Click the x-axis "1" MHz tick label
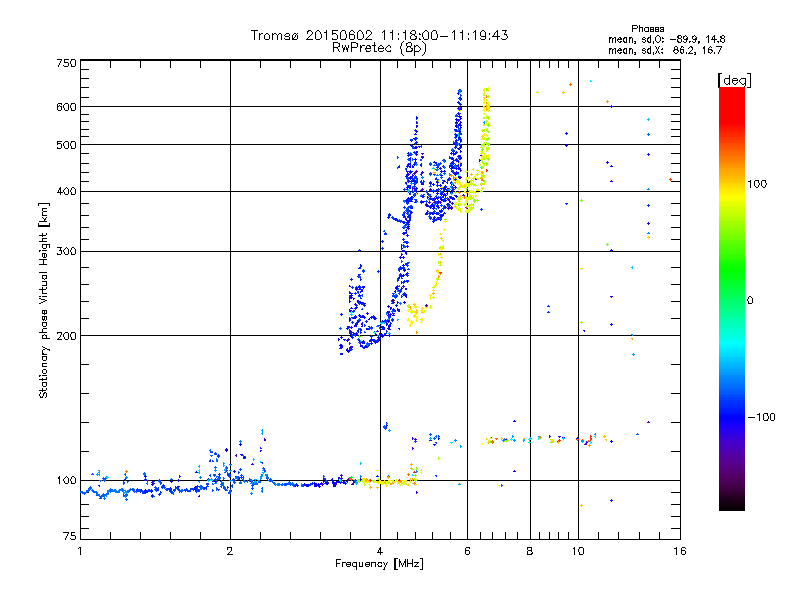This screenshot has width=800, height=600. click(80, 551)
